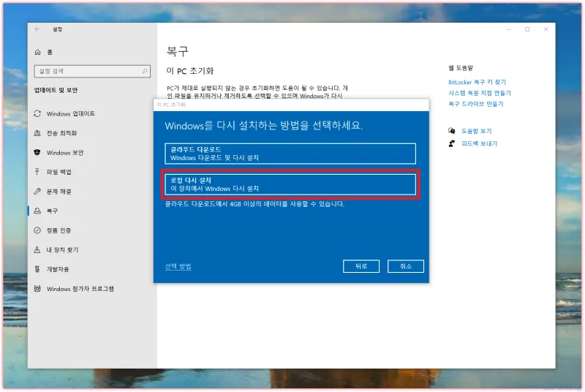585x392 pixels.
Task: Click the Windows 보안 shield icon
Action: click(37, 152)
